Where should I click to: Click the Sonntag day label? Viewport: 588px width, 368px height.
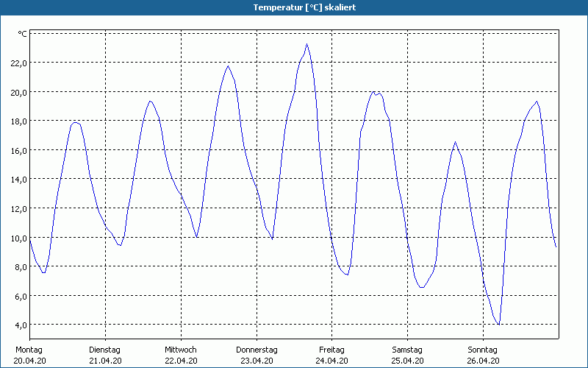click(482, 350)
